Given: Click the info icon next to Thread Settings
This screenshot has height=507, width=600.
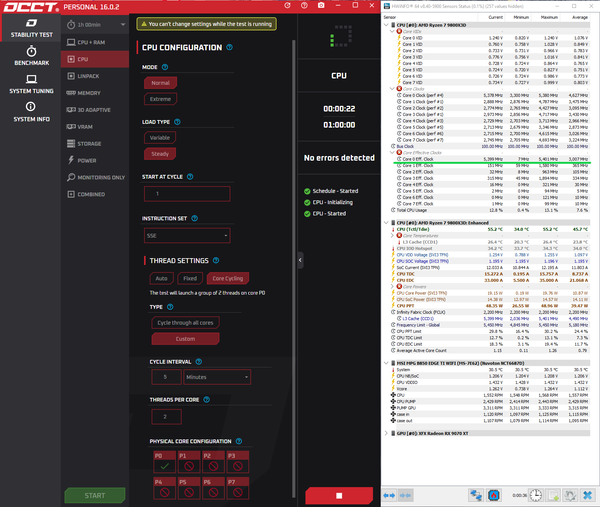Looking at the screenshot, I should [216, 260].
